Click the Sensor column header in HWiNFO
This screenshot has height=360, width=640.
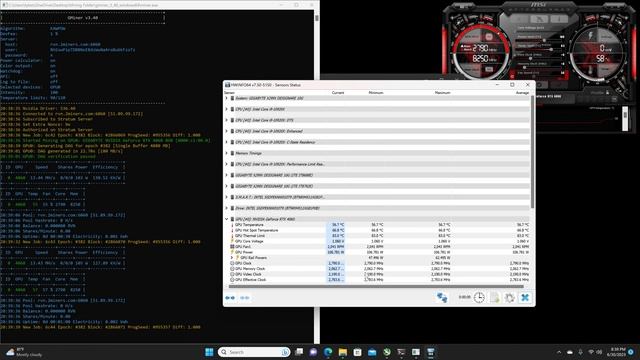click(229, 93)
